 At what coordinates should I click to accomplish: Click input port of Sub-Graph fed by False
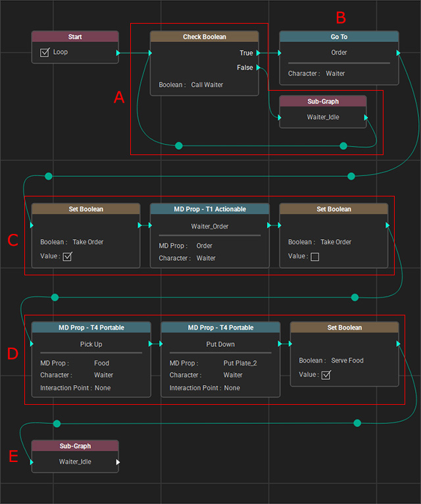280,118
